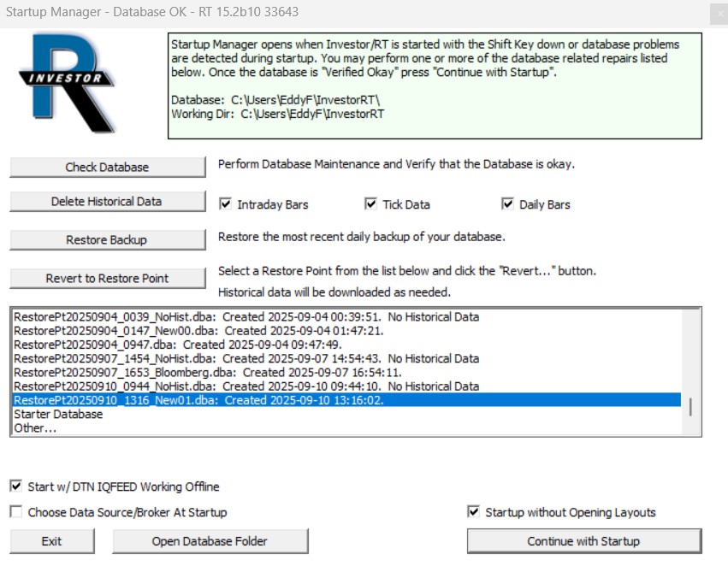Open Database Folder button
This screenshot has height=566, width=728.
[210, 541]
